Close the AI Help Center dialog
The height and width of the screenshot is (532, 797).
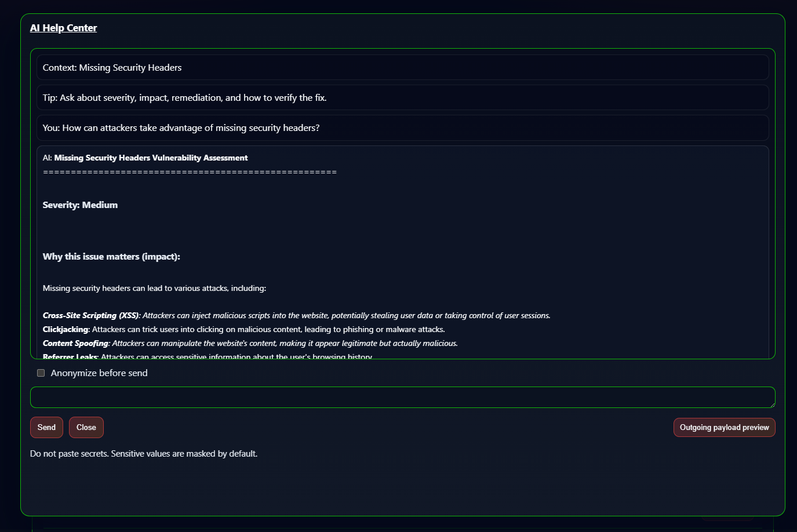point(86,428)
